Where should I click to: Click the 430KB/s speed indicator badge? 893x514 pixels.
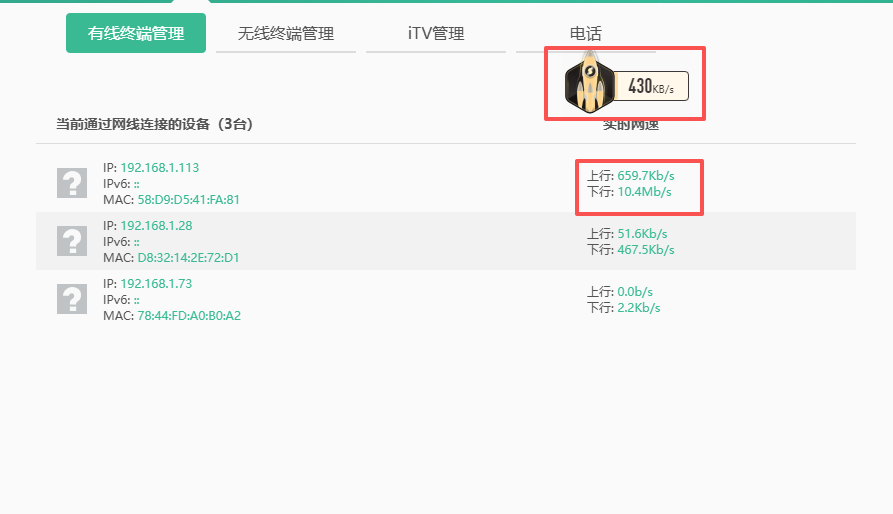[x=651, y=87]
